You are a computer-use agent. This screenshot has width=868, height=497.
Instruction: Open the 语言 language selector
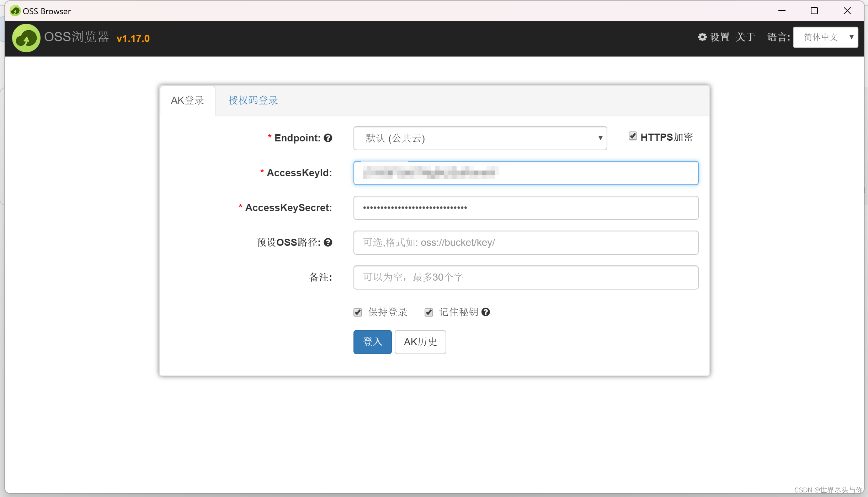(825, 37)
